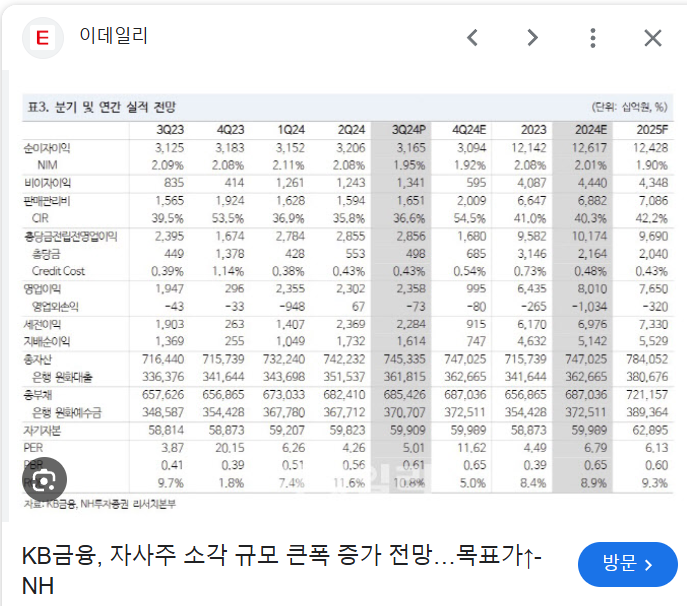This screenshot has height=606, width=687.
Task: Search this image with Lens icon
Action: click(44, 480)
